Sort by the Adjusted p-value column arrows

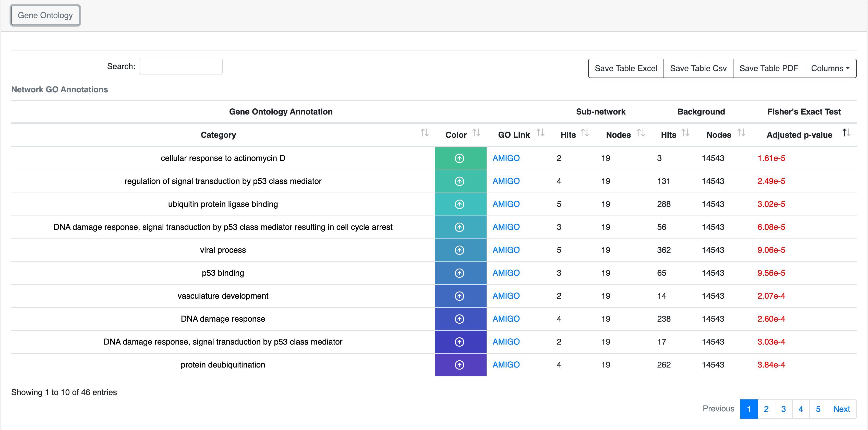click(x=846, y=133)
